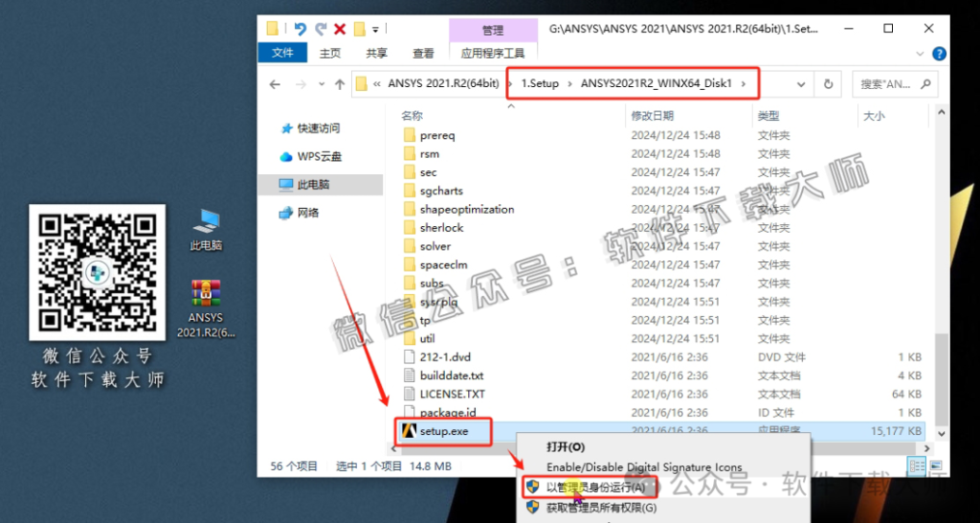Click the search magnifier icon
The height and width of the screenshot is (523, 980).
pyautogui.click(x=925, y=84)
